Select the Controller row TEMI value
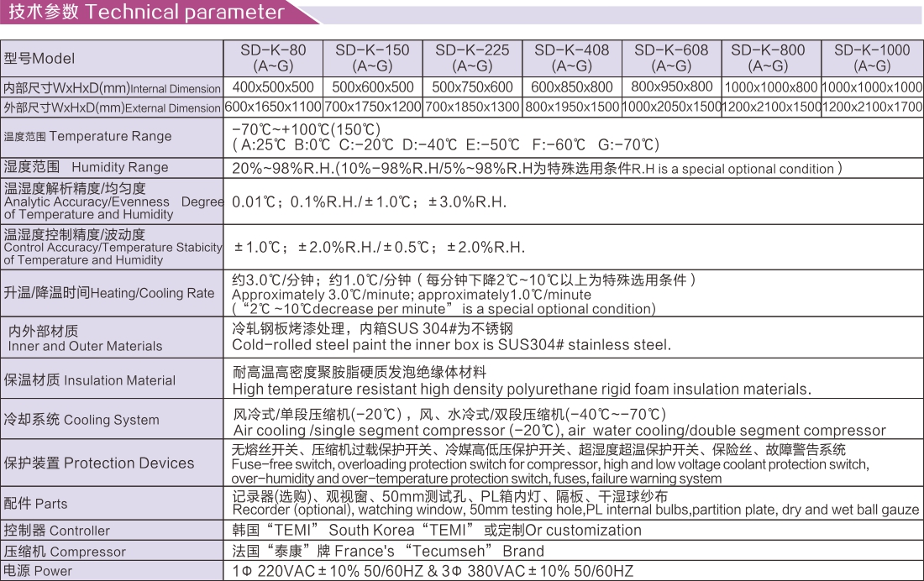The image size is (924, 581). [437, 531]
